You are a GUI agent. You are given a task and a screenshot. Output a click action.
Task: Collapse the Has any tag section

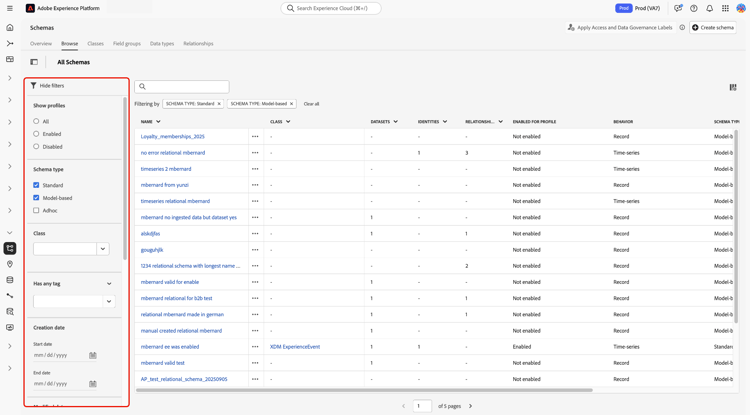[x=109, y=283]
